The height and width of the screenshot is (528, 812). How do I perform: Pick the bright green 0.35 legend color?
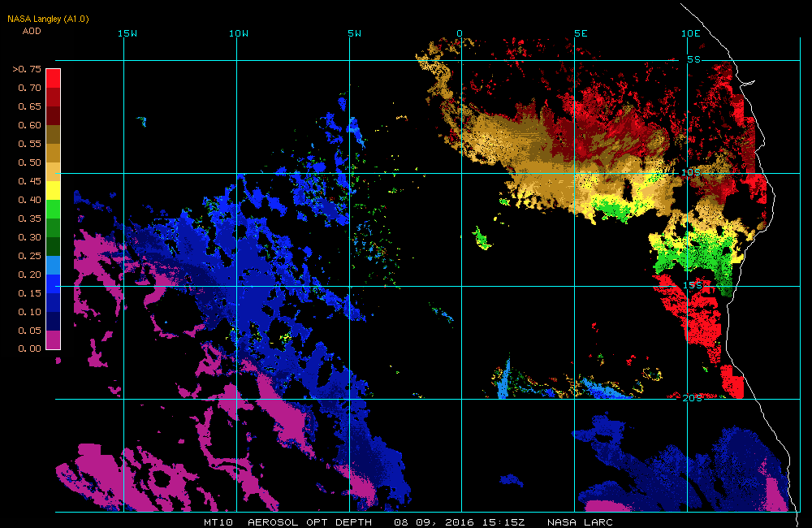54,209
